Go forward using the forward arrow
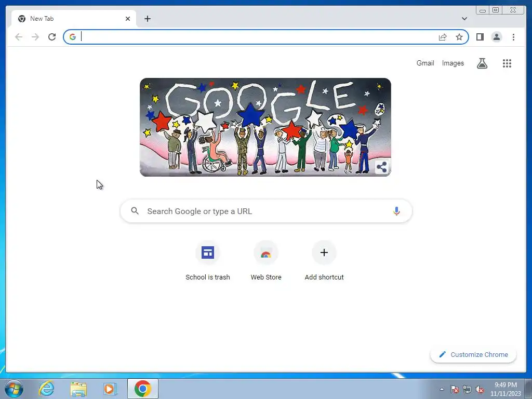 click(x=35, y=37)
